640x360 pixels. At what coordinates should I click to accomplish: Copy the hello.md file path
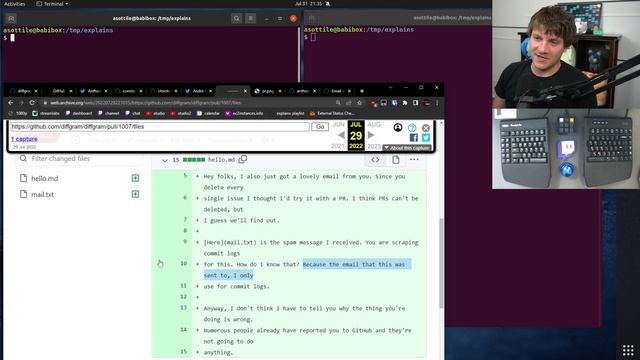[242, 160]
